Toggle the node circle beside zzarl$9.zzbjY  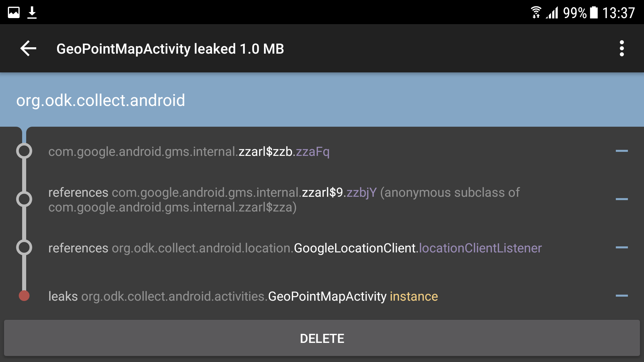(24, 199)
